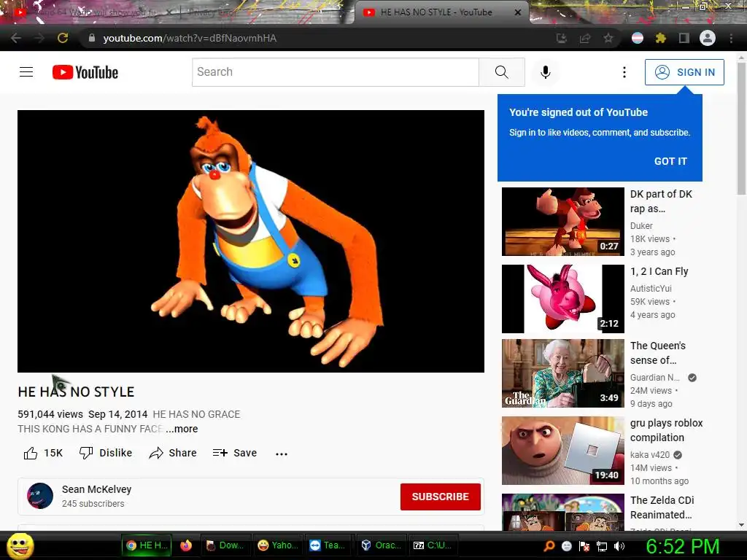This screenshot has height=560, width=747.
Task: Open the volume speaker tray icon
Action: tap(619, 546)
